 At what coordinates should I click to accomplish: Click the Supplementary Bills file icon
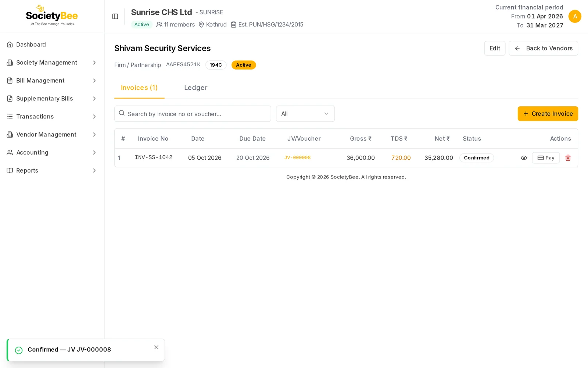(10, 99)
